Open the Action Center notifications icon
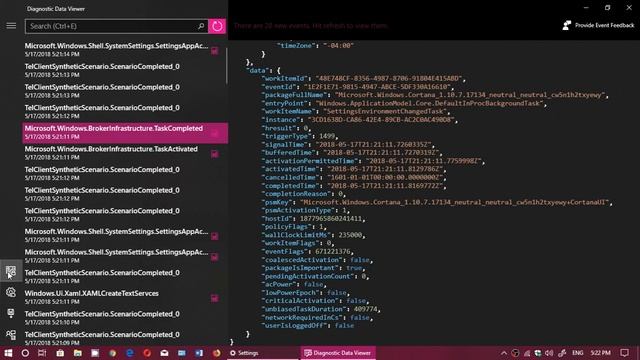Viewport: 640px width, 360px height. point(624,353)
